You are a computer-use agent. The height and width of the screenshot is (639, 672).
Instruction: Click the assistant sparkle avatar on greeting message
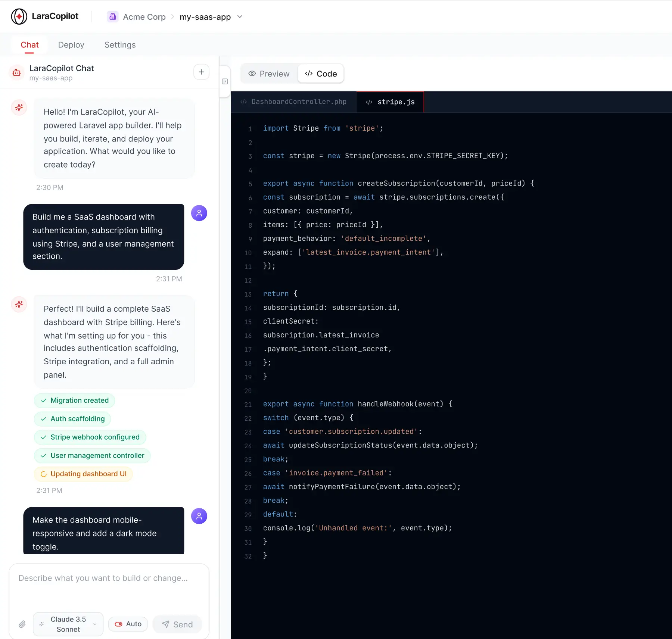click(x=19, y=108)
